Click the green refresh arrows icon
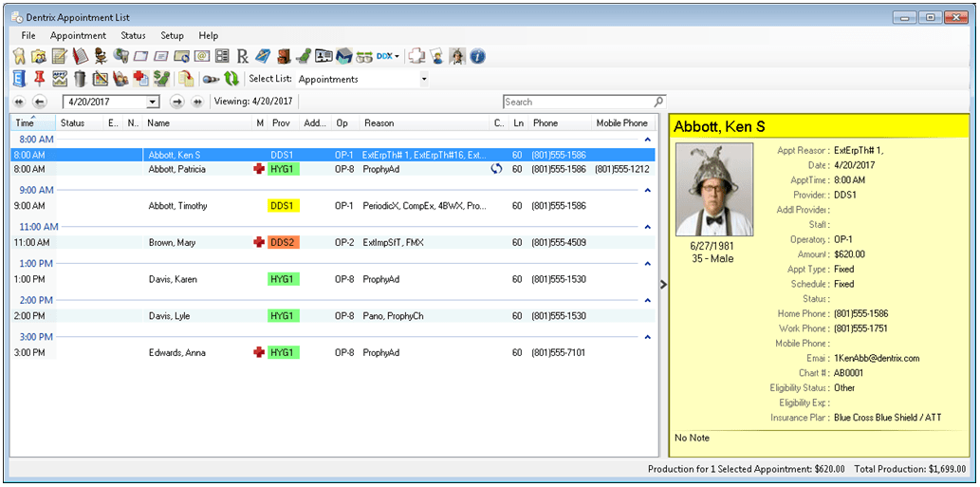Screen dimensions: 980x487 pyautogui.click(x=231, y=79)
